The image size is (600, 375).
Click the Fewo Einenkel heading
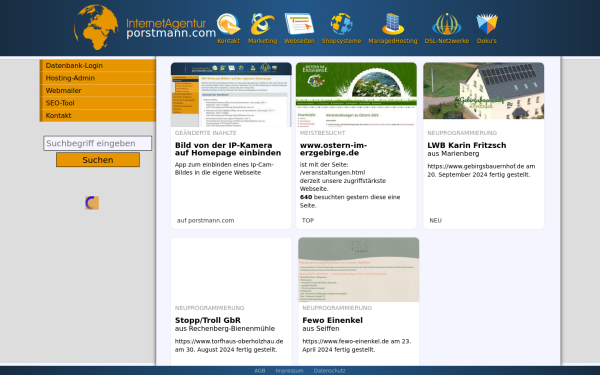point(333,320)
